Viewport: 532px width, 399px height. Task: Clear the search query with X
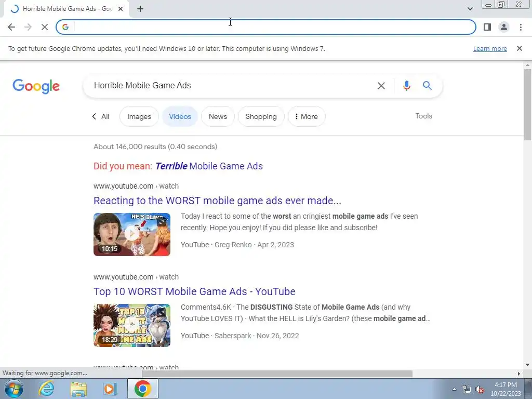381,86
